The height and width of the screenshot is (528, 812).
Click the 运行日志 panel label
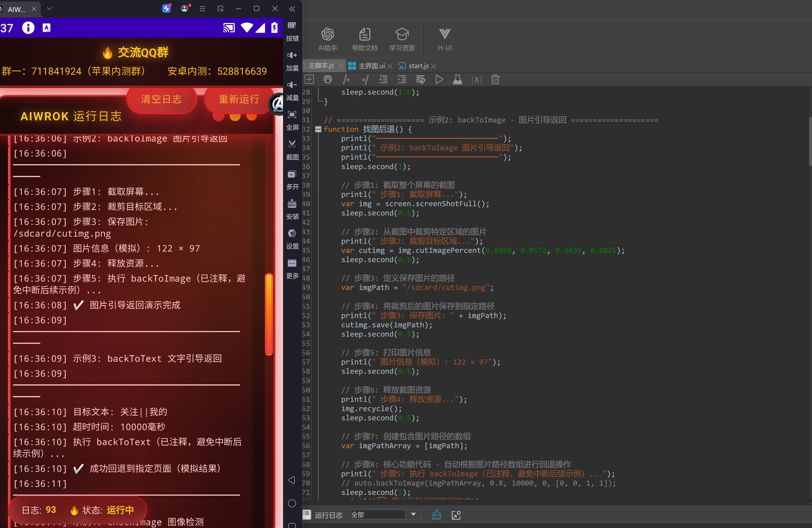click(329, 515)
